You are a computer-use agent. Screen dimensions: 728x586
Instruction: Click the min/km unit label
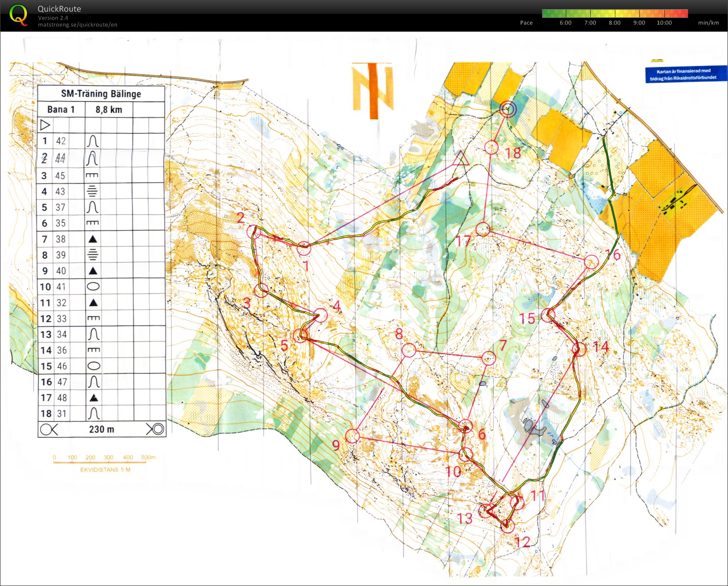coord(708,23)
